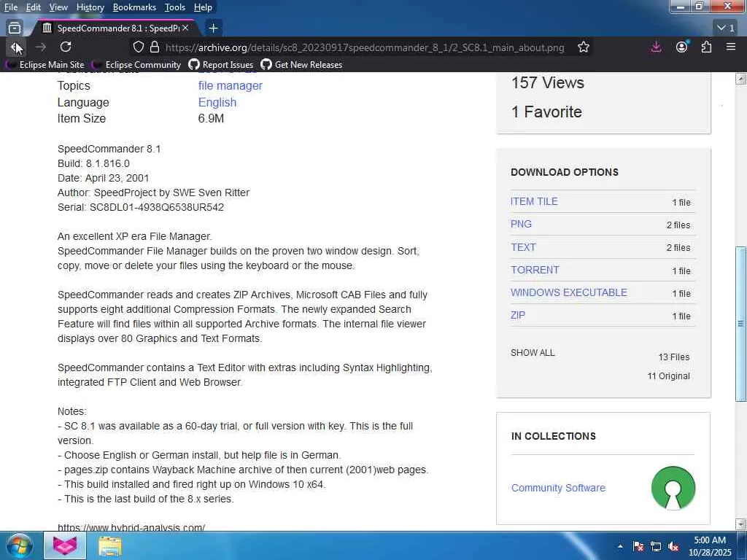Click the 11 Original count text
Viewport: 747px width, 560px height.
pyautogui.click(x=668, y=376)
